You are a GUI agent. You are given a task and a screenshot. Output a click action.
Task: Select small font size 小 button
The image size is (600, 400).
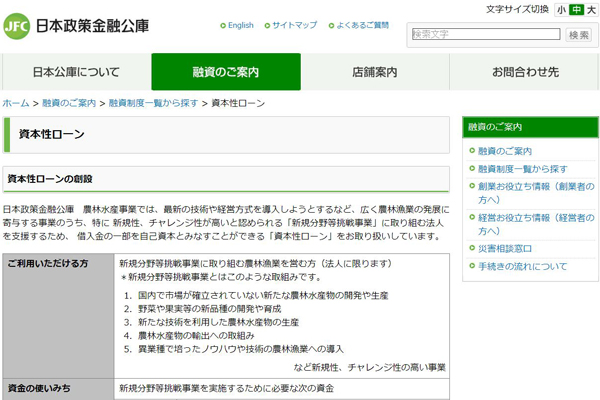point(561,10)
